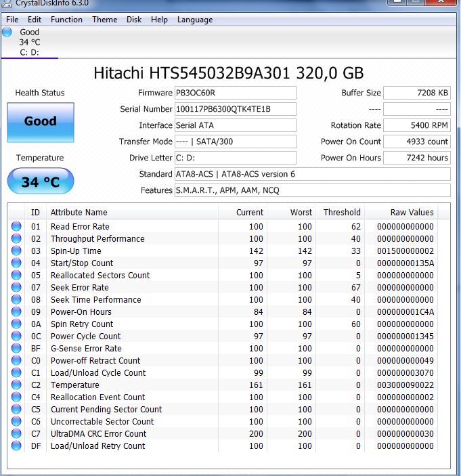Viewport: 461px width, 476px height.
Task: Click status orb for UltraDMA CRC Error Count
Action: (16, 433)
